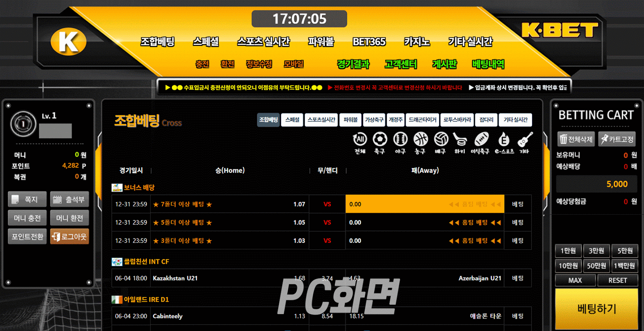
Task: Open the 모바일 link
Action: (x=294, y=64)
